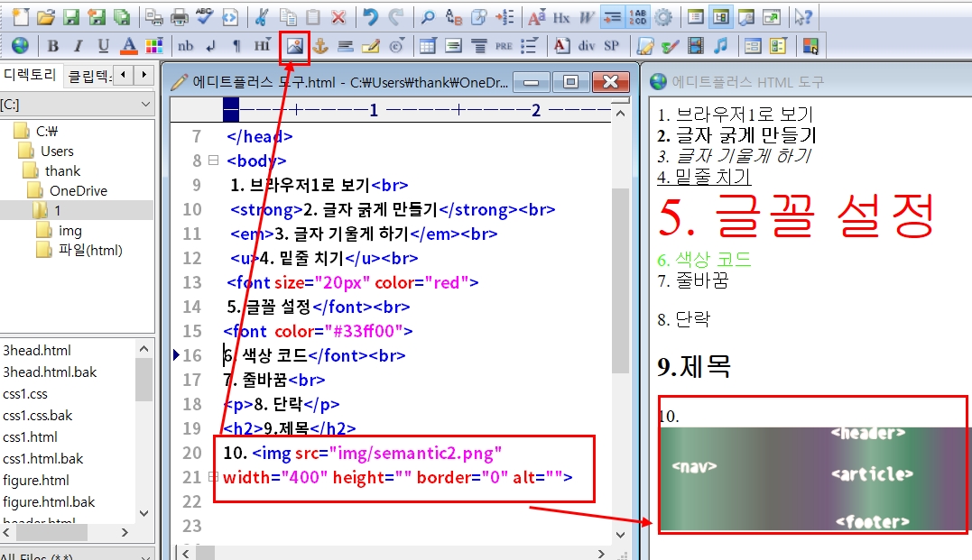Viewport: 972px width, 560px height.
Task: Select the OneDrive folder
Action: click(x=79, y=191)
